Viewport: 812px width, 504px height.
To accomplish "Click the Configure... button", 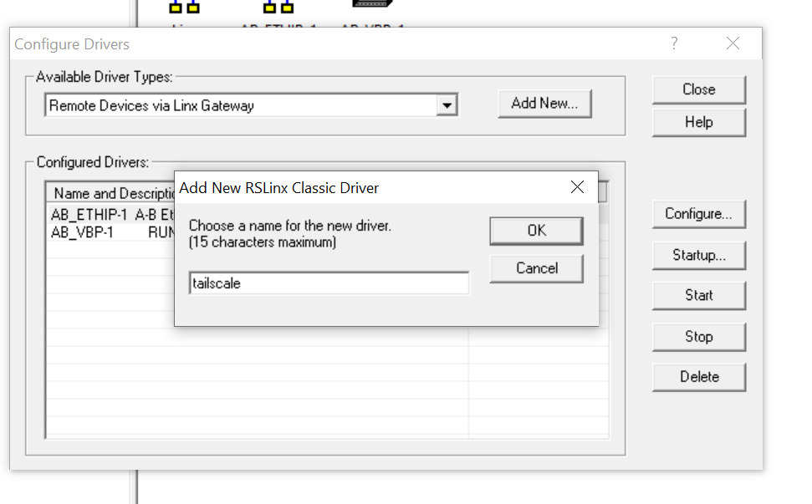I will point(698,214).
